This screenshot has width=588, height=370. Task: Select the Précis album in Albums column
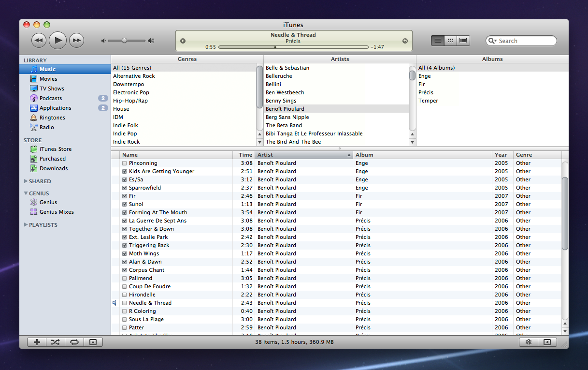(x=426, y=92)
